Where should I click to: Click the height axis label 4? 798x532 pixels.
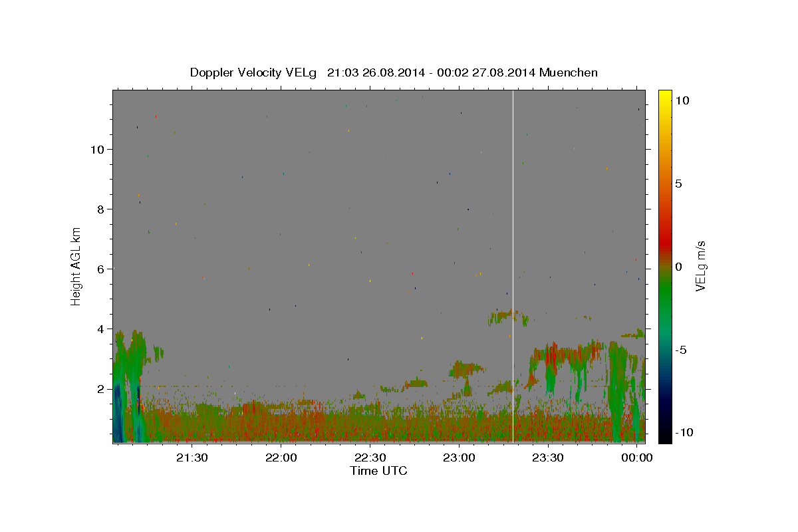(101, 329)
